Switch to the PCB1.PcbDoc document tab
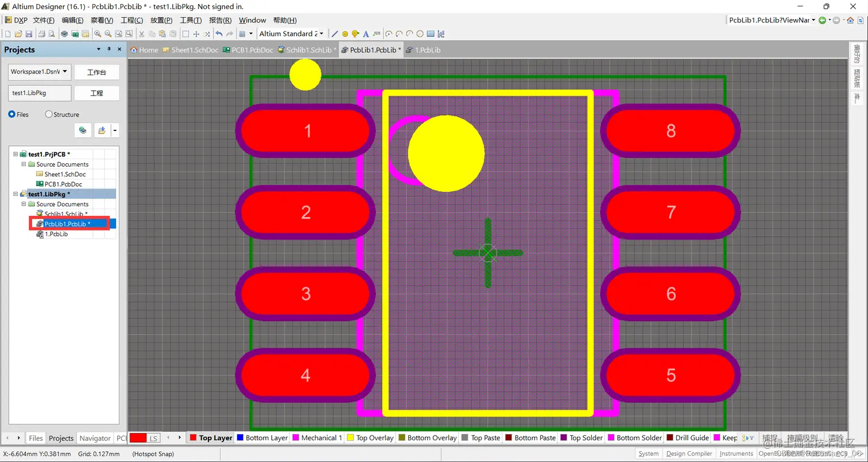The image size is (868, 462). (x=248, y=50)
